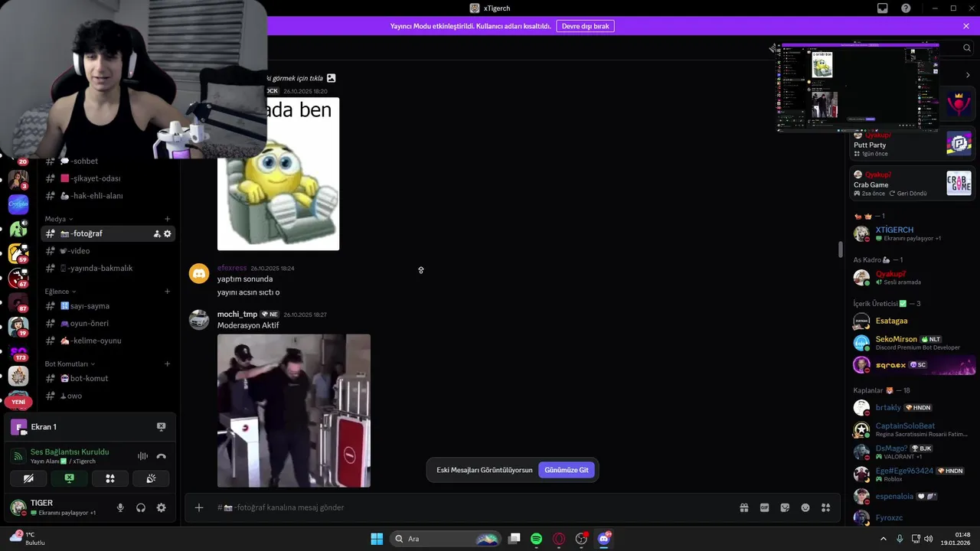This screenshot has width=980, height=551.
Task: Open the bot-komut channel
Action: pyautogui.click(x=108, y=379)
